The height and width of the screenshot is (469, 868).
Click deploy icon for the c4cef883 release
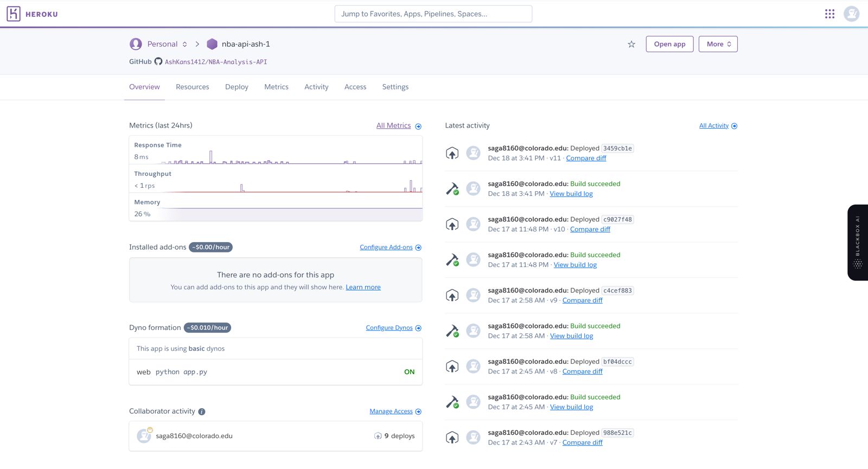(x=452, y=295)
